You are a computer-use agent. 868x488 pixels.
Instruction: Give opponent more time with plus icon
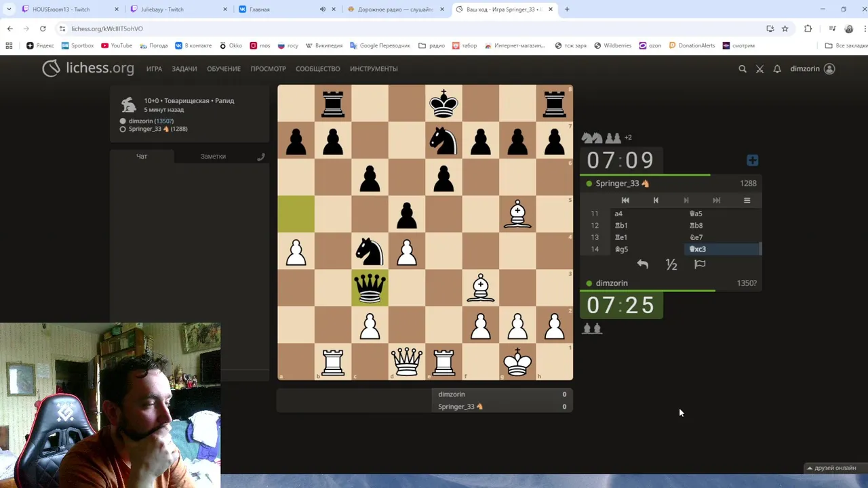pos(752,160)
